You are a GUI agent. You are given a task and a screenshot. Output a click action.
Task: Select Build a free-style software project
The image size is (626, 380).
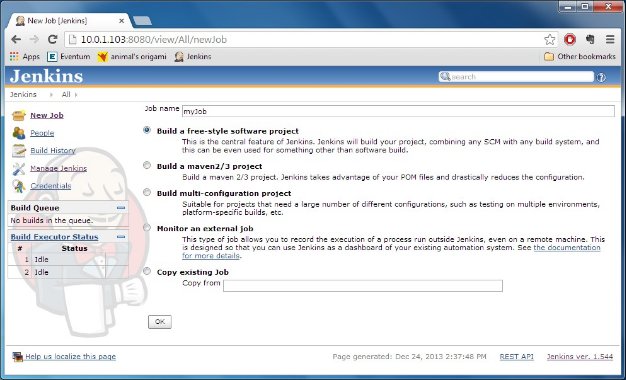point(147,130)
